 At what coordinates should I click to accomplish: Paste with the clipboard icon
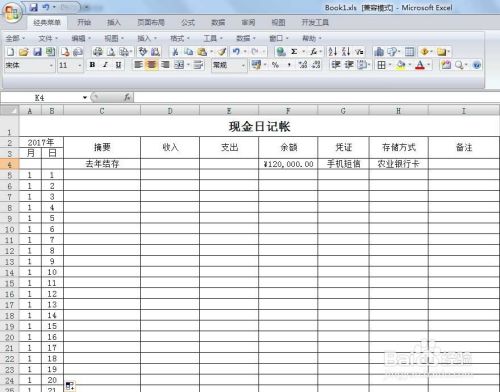point(202,52)
